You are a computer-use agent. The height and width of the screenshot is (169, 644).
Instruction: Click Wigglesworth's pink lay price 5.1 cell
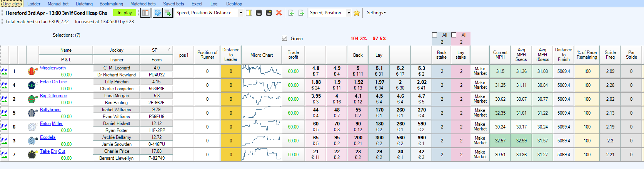(x=379, y=71)
